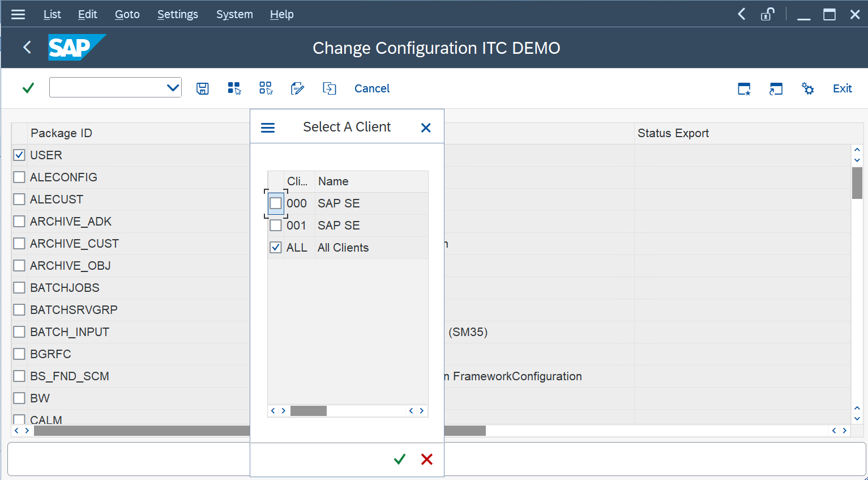Open the Select A Client dialog hamburger menu

coord(268,128)
